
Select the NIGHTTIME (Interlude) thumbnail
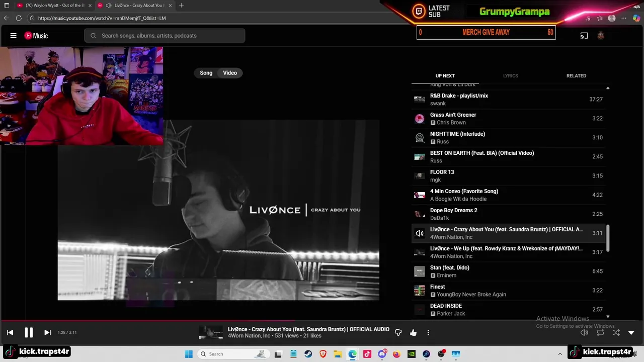click(419, 138)
